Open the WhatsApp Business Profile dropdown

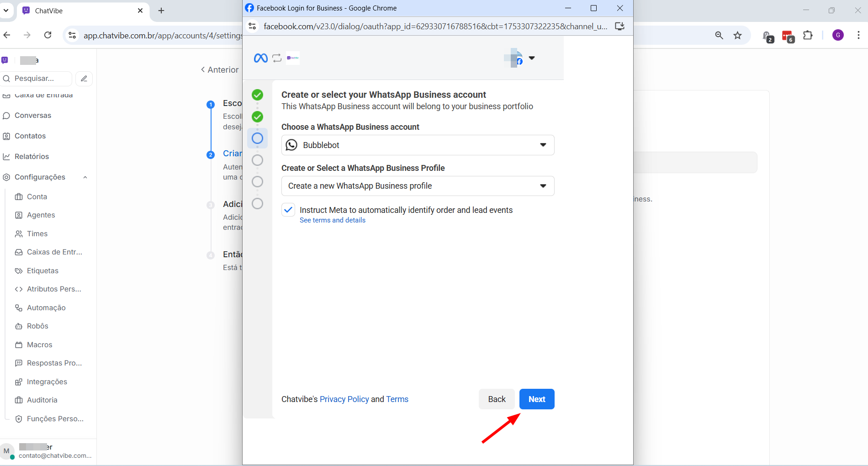click(x=418, y=186)
